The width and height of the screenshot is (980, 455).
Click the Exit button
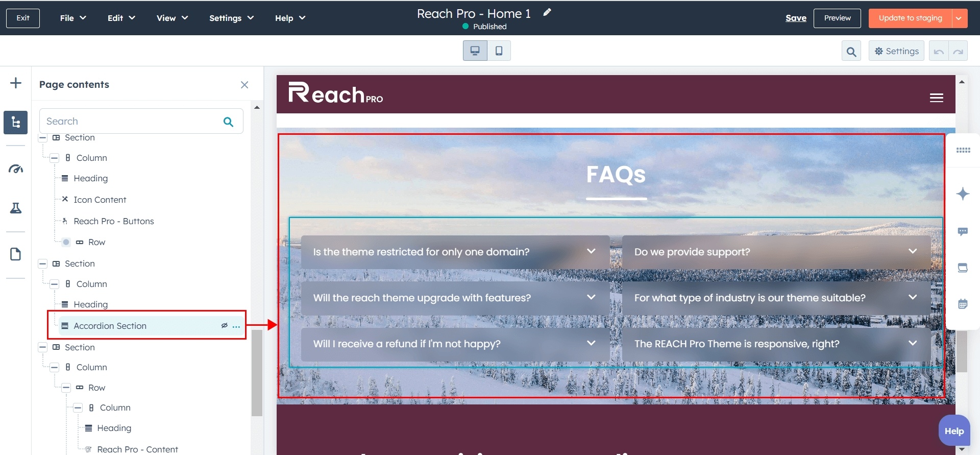click(23, 18)
